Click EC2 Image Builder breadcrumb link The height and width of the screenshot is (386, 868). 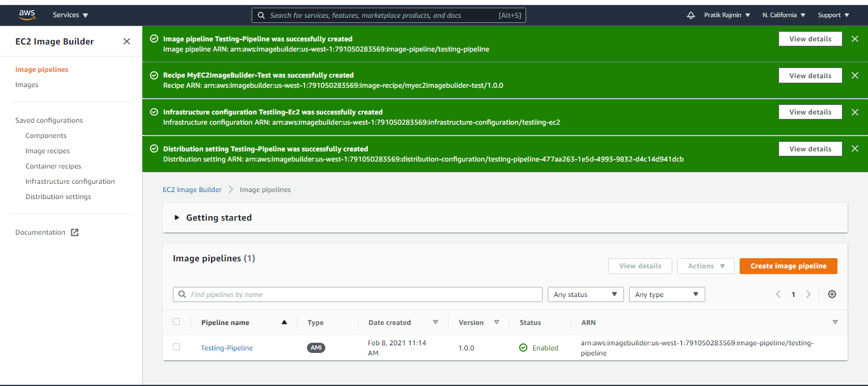193,190
